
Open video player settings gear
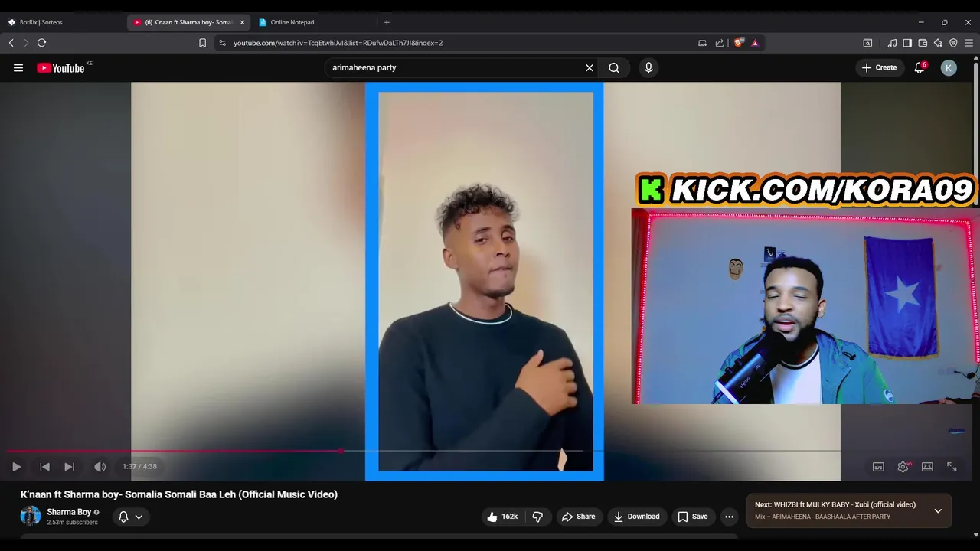pos(903,467)
